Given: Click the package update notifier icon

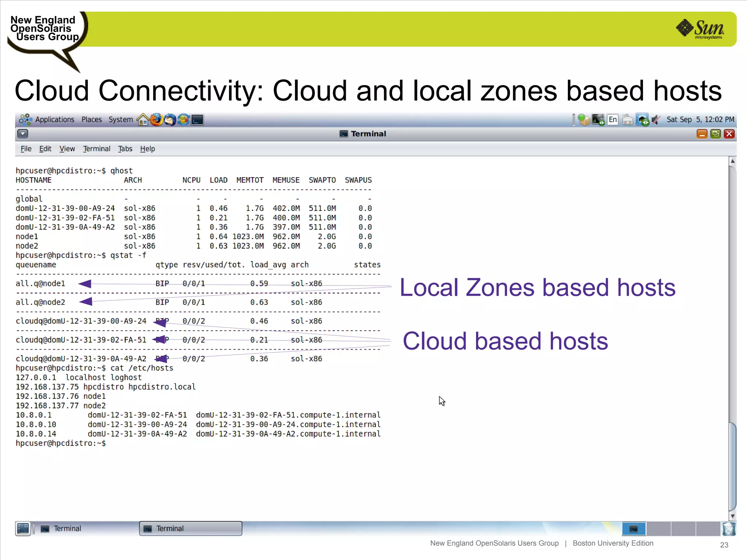Looking at the screenshot, I should pos(584,120).
